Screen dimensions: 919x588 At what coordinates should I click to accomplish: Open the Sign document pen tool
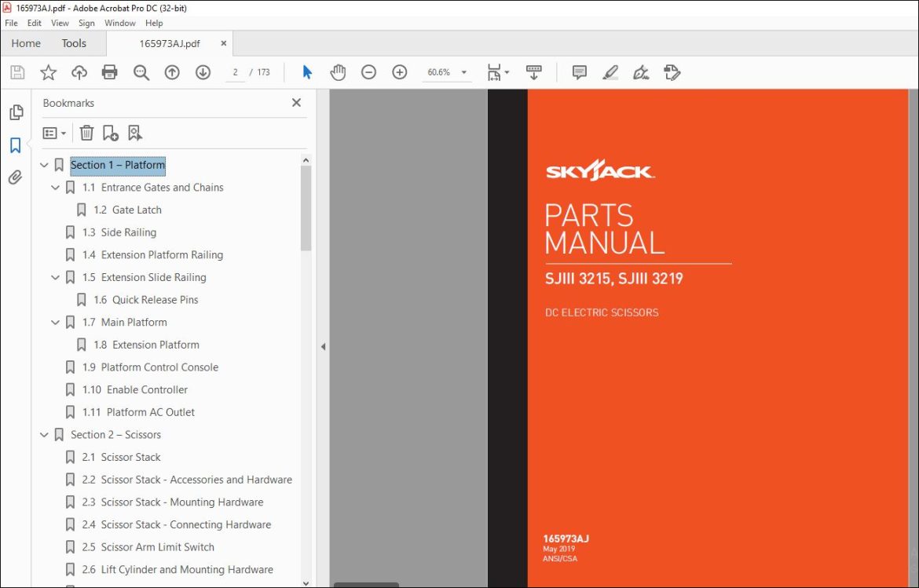(x=641, y=73)
